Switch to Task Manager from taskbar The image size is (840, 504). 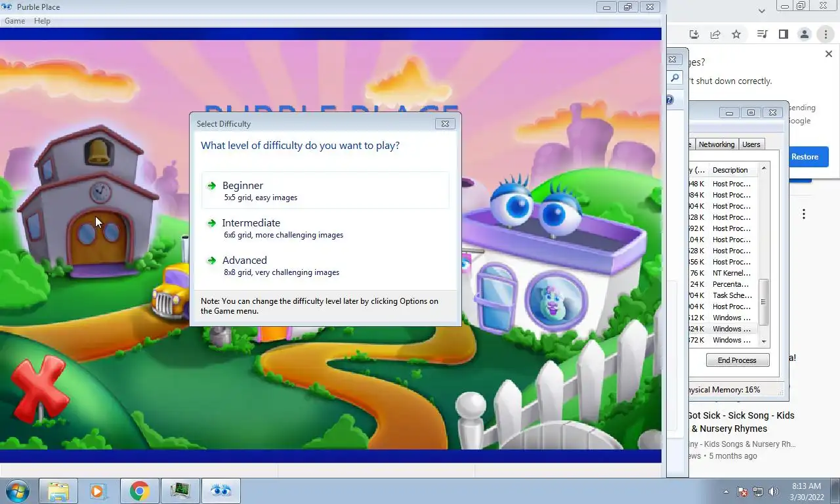180,491
